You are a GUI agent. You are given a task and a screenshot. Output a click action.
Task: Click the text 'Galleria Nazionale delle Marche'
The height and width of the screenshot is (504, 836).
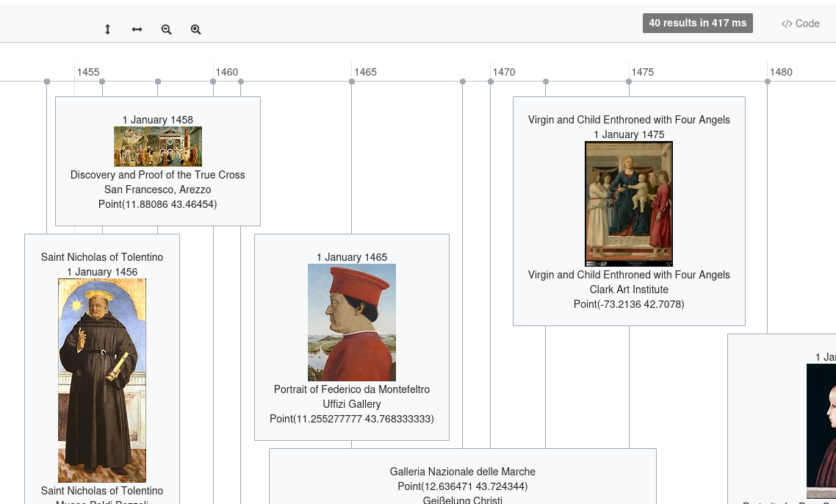[x=463, y=472]
